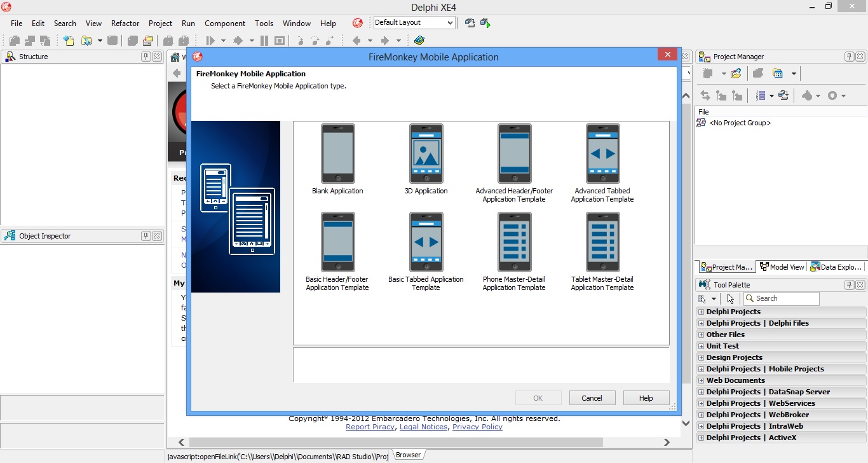Click the Set Debug Desktop icon
868x463 pixels.
pyautogui.click(x=485, y=23)
